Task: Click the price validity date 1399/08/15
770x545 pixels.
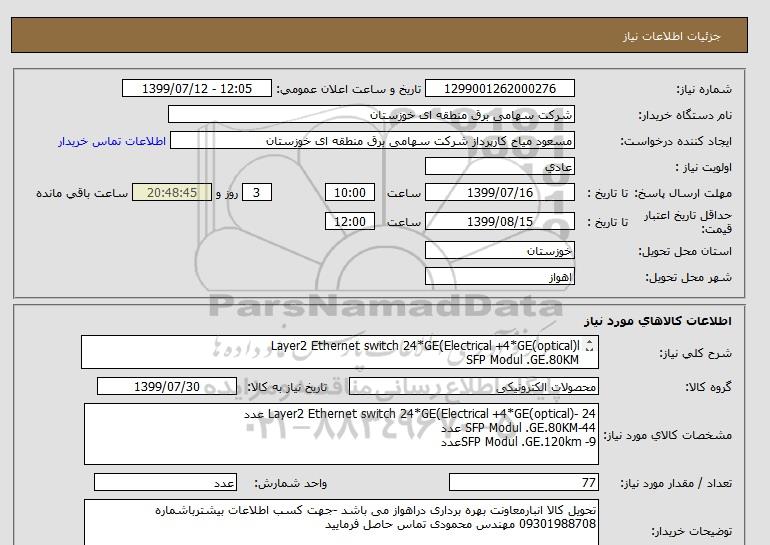Action: tap(500, 221)
